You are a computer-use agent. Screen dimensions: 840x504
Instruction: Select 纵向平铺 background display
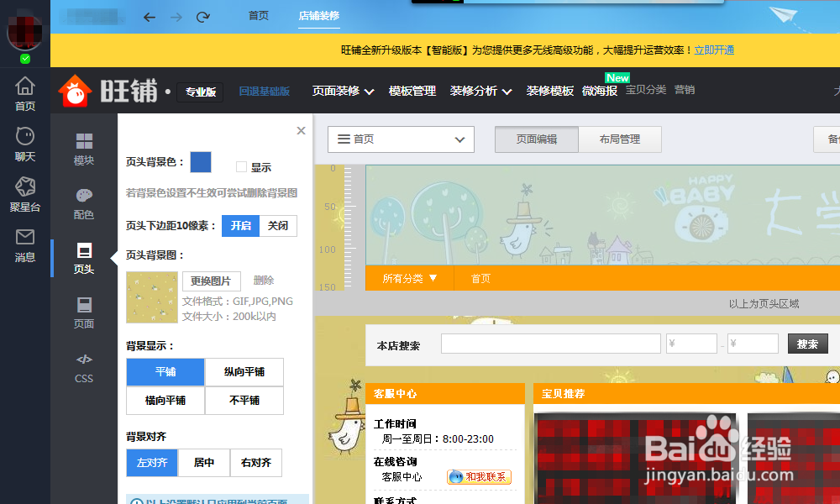click(244, 372)
